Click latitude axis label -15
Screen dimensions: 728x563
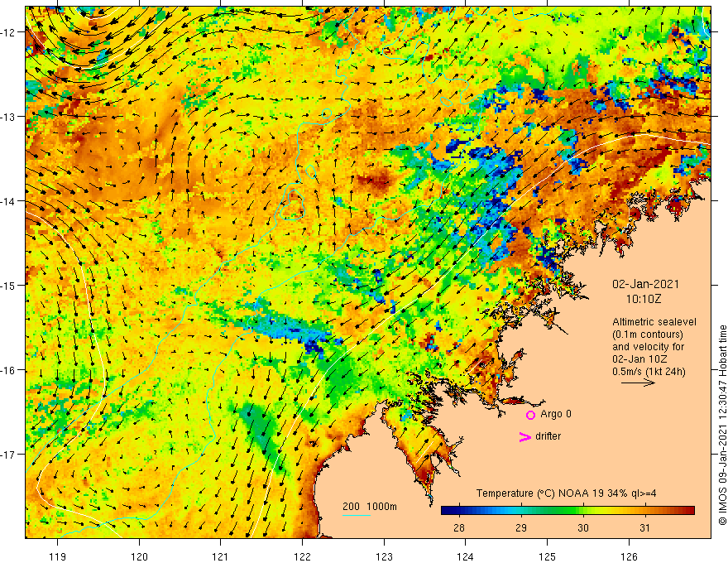[x=8, y=285]
